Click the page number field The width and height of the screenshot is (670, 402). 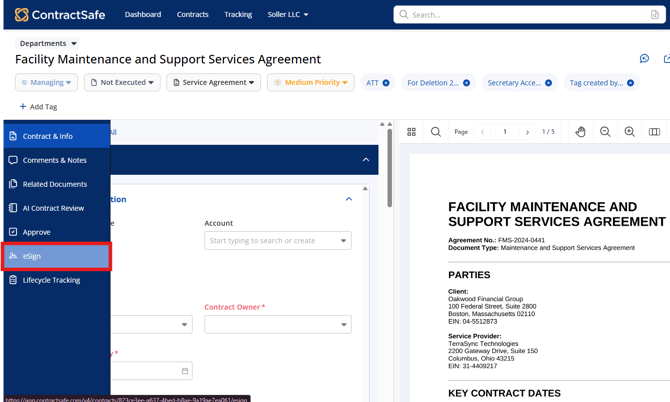coord(505,132)
